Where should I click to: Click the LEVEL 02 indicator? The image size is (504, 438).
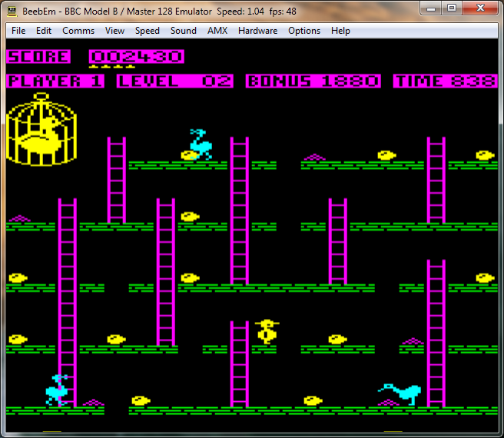point(175,81)
